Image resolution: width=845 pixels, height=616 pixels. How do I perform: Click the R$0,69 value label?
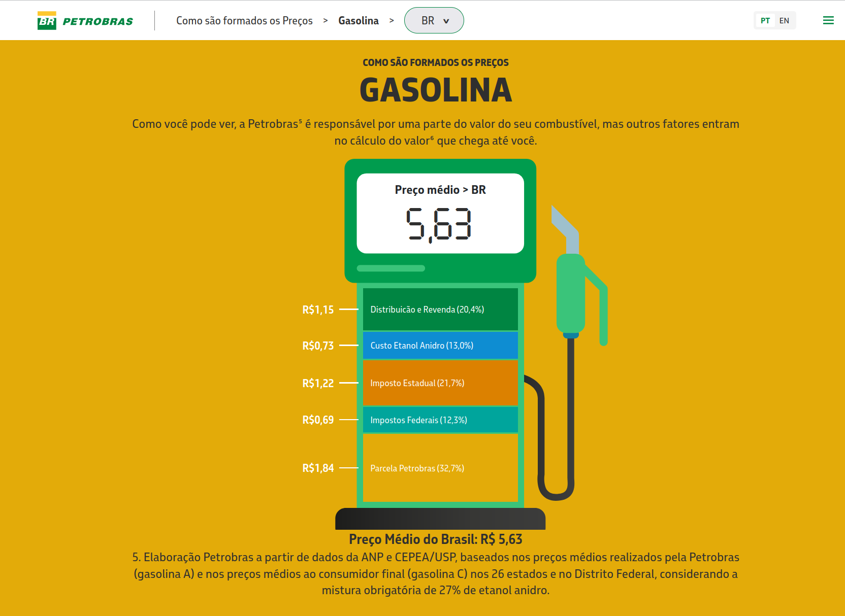(318, 420)
